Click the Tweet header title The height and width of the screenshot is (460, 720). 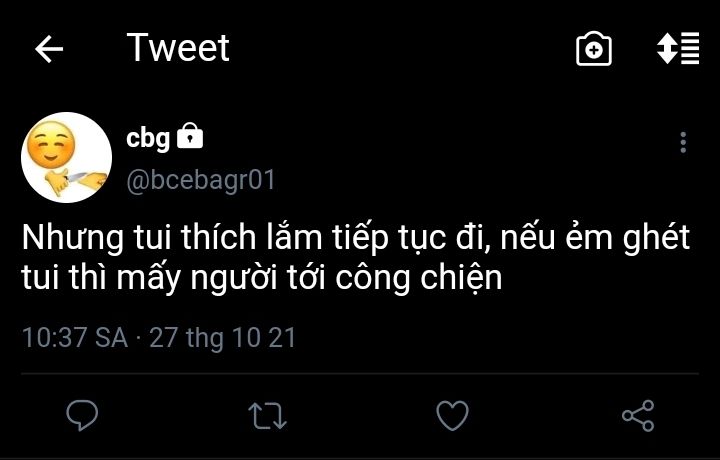[x=178, y=48]
